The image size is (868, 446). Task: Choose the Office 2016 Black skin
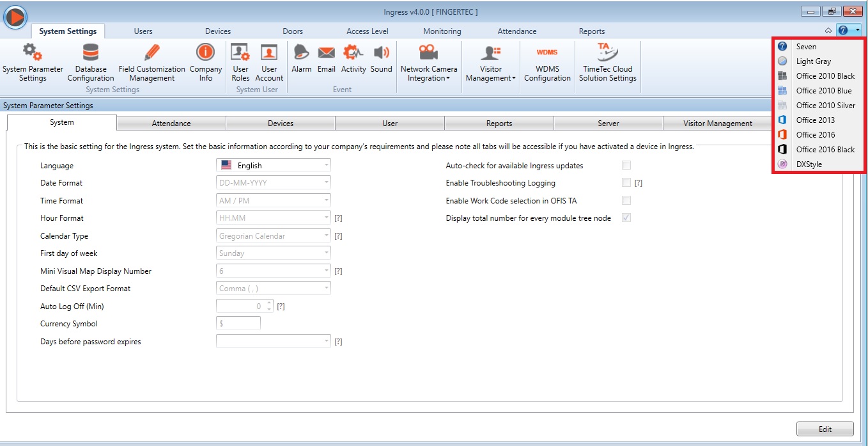pos(819,150)
